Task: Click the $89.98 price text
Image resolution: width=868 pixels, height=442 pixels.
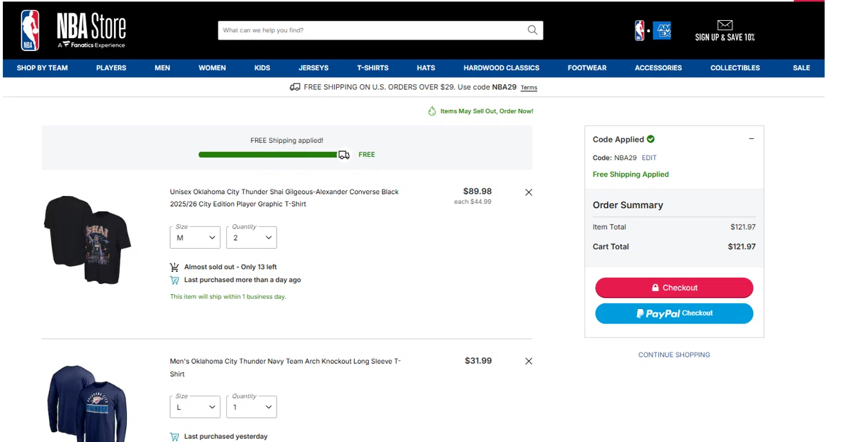Action: [x=477, y=191]
